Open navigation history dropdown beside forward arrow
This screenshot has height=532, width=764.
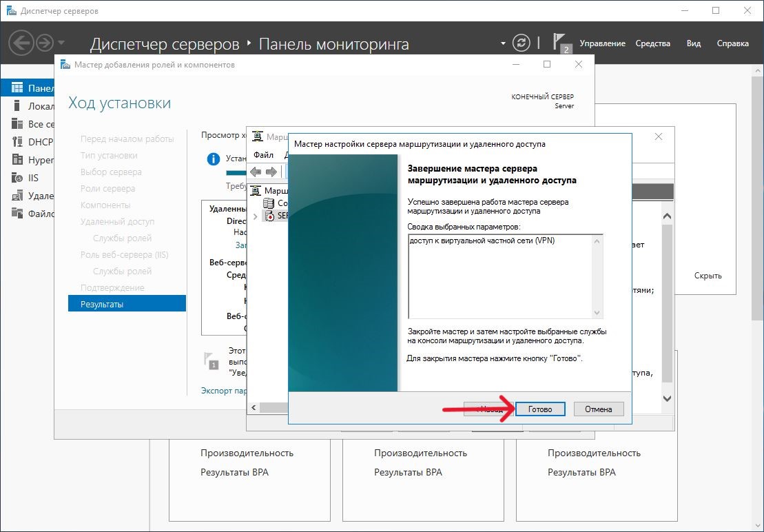pyautogui.click(x=62, y=43)
